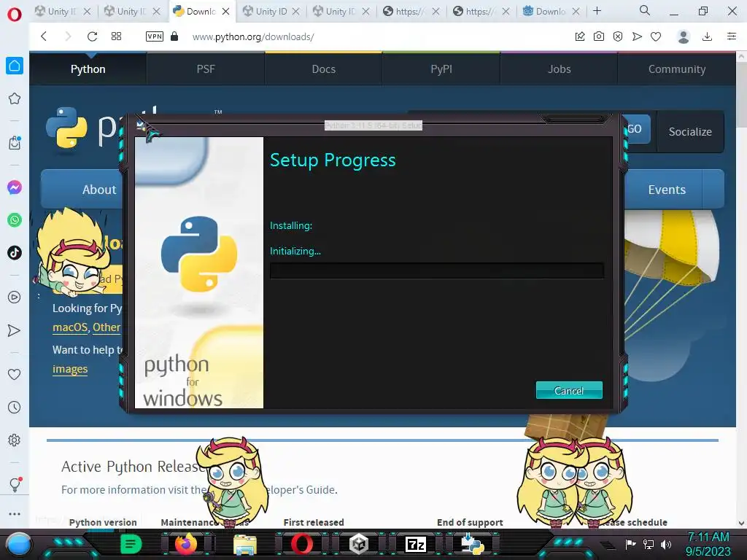Select the Community navigation tab
This screenshot has height=560, width=747.
[x=677, y=69]
